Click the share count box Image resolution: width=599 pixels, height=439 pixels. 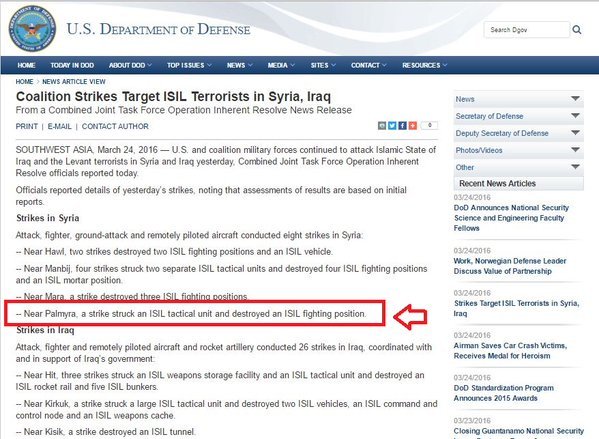click(429, 125)
